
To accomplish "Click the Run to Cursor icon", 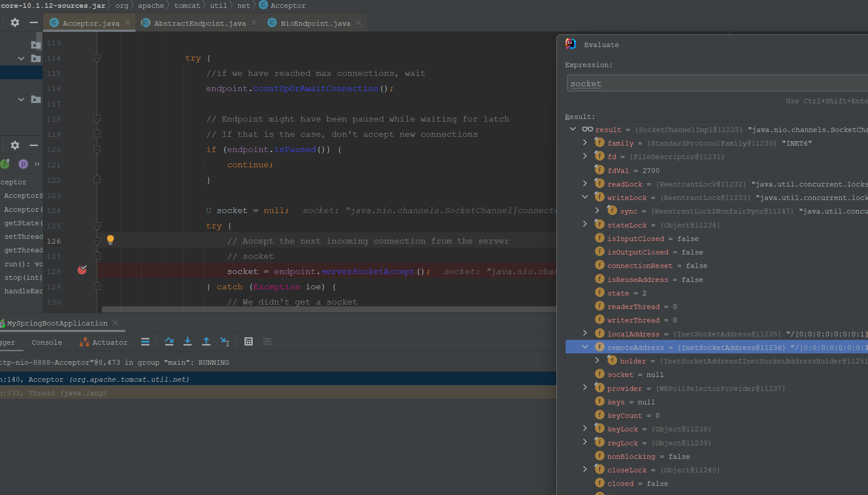I will pos(225,342).
